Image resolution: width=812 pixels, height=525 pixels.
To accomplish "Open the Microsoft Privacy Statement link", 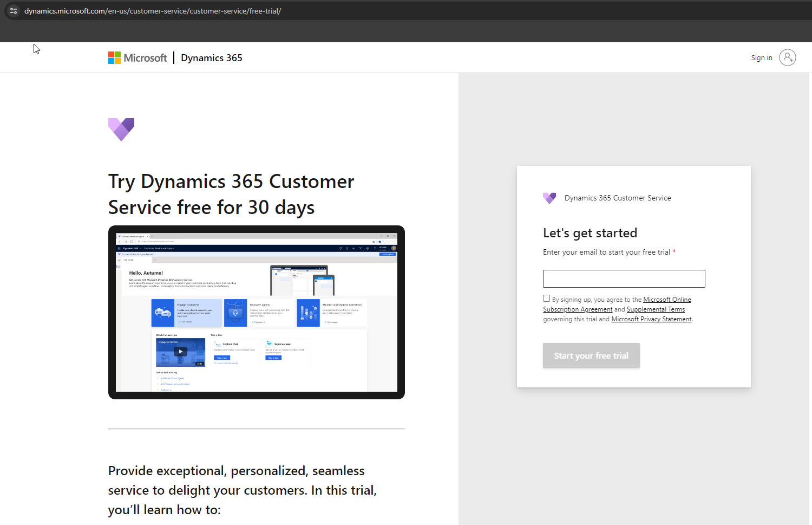I will tap(651, 319).
